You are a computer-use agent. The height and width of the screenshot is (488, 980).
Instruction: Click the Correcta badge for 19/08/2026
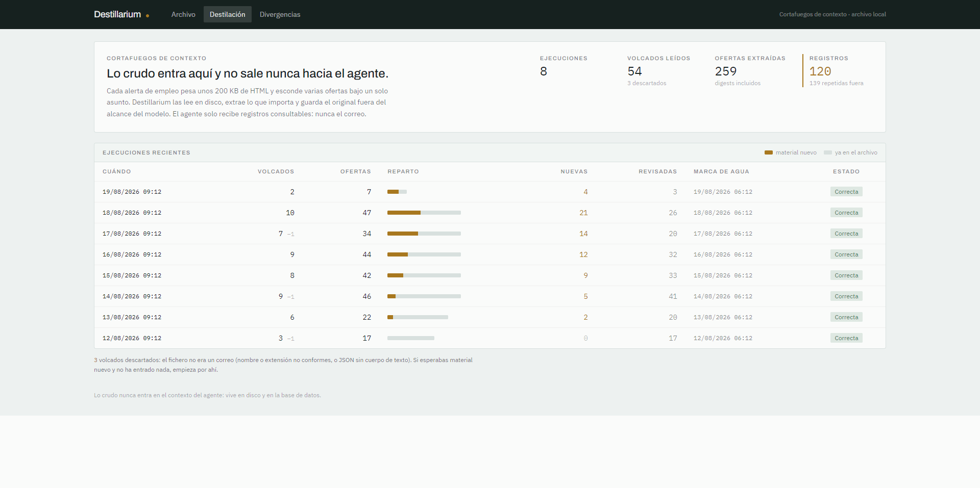[x=846, y=192]
